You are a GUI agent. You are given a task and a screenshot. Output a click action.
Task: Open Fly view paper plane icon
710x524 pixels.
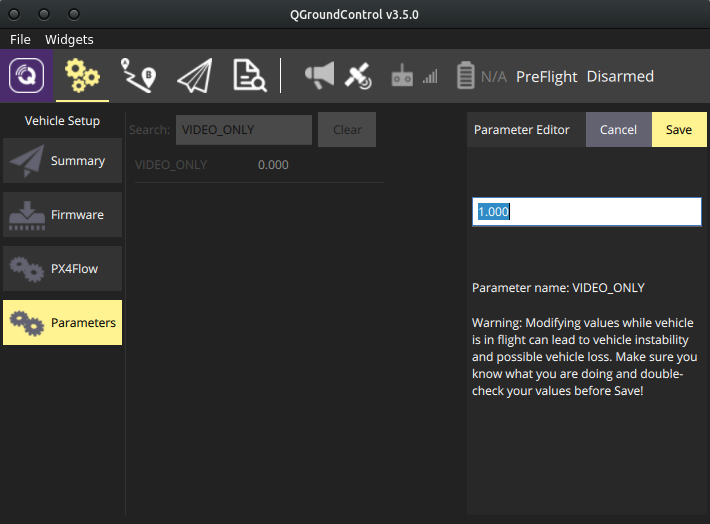pos(195,76)
